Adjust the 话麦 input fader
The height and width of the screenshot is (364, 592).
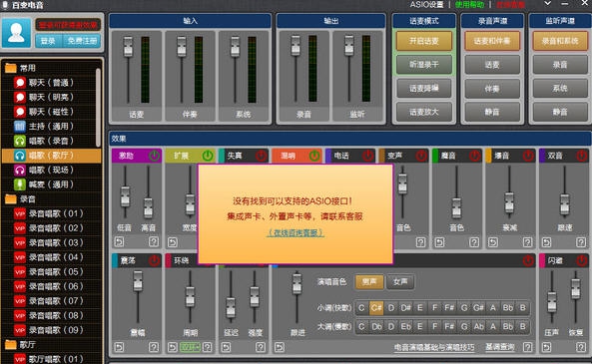point(129,47)
